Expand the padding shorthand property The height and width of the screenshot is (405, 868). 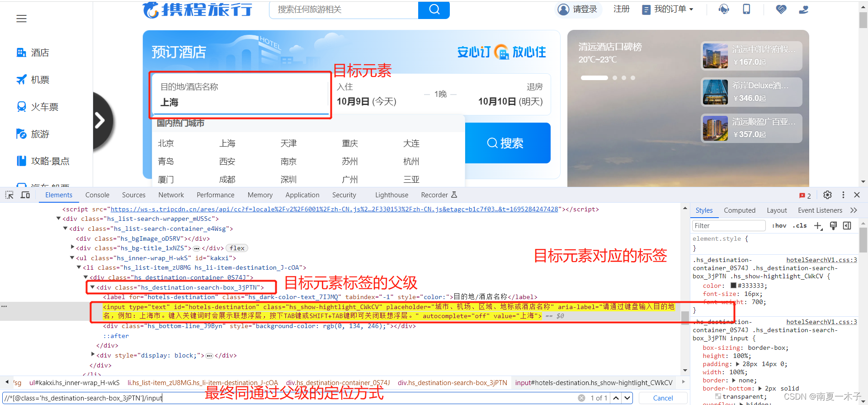738,364
